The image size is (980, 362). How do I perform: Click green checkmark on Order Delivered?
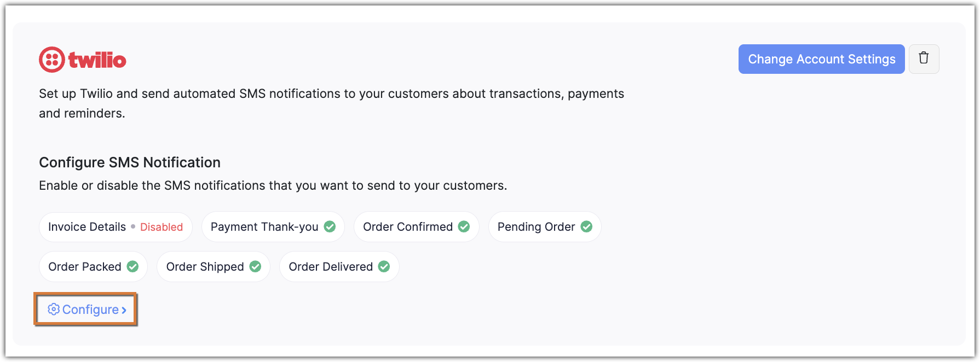pos(384,266)
